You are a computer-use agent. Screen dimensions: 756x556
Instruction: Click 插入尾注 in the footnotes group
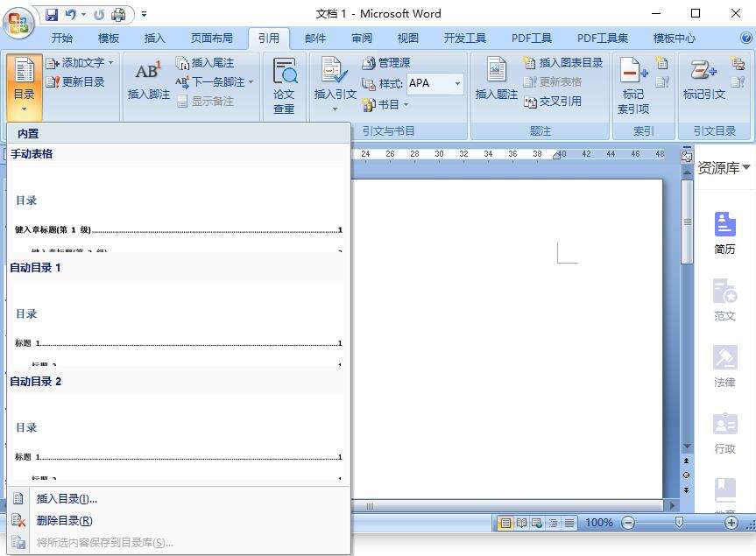point(205,63)
